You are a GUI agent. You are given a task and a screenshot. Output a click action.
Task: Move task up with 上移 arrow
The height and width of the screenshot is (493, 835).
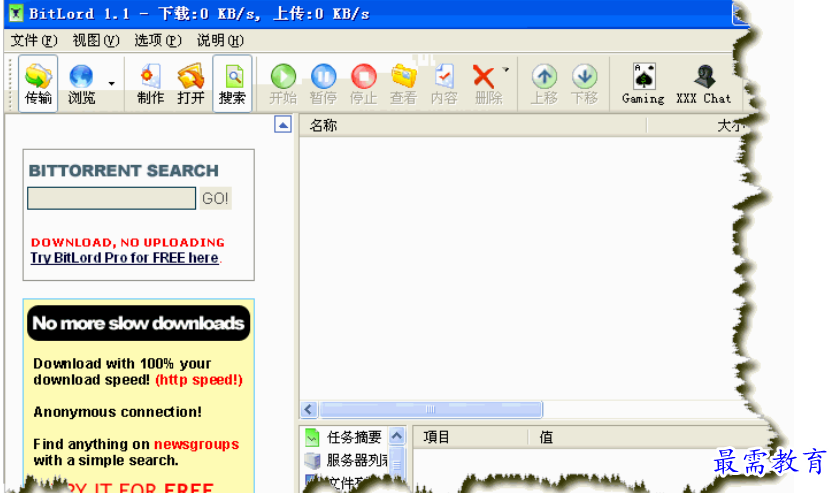(544, 84)
